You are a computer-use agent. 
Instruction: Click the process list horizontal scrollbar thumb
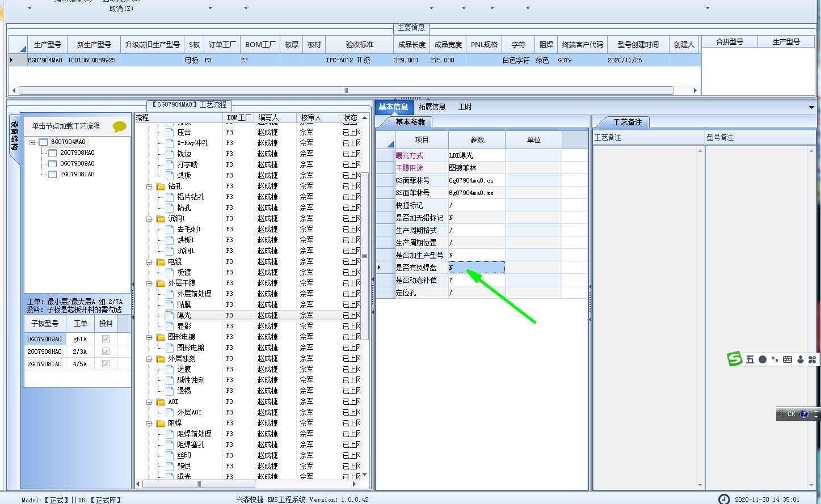(x=199, y=484)
